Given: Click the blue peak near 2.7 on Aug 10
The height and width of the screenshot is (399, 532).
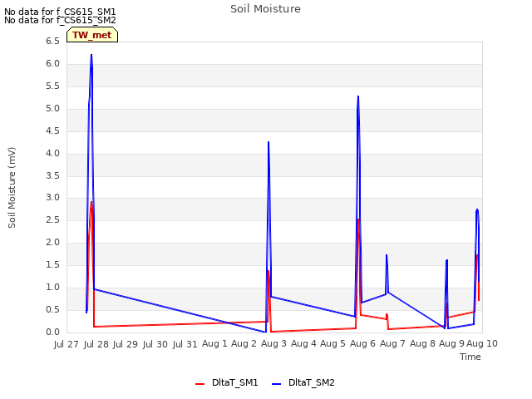Looking at the screenshot, I should [477, 210].
